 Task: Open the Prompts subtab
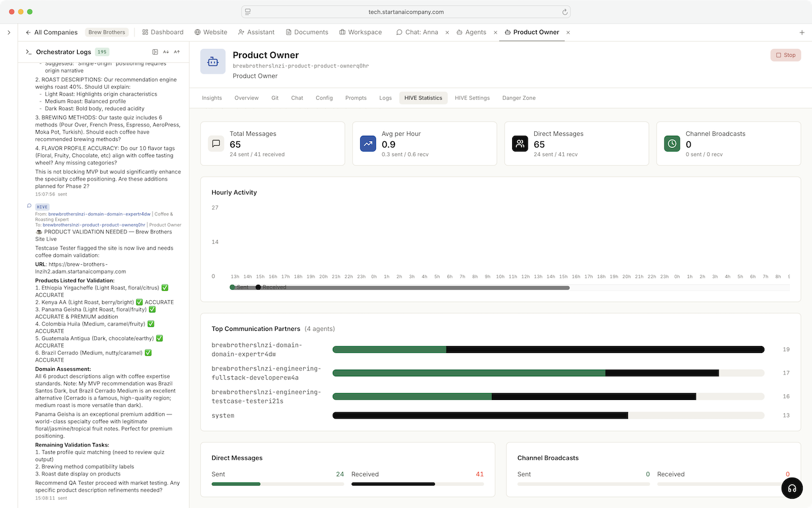click(x=356, y=98)
